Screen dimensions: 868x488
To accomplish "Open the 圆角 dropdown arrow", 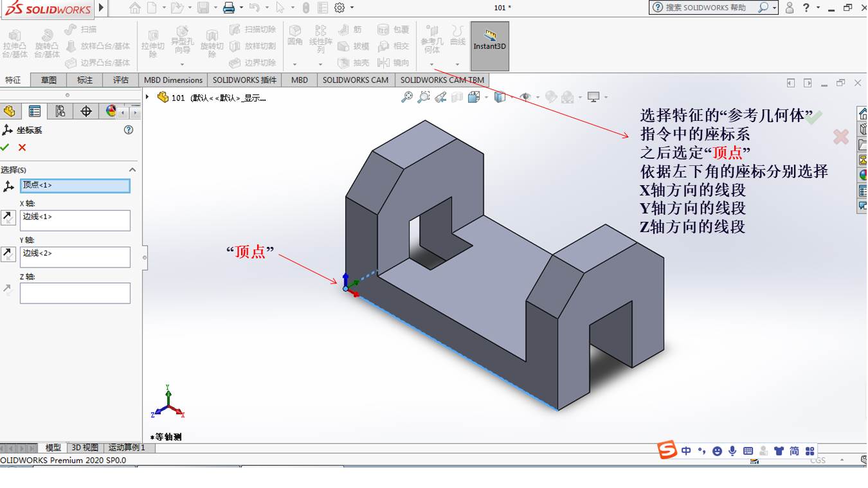I will (x=294, y=64).
